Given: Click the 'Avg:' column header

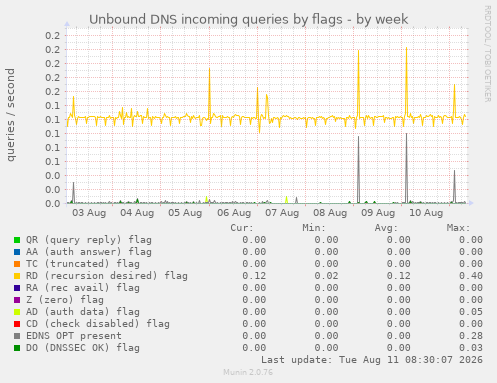Looking at the screenshot, I should click(x=386, y=228).
